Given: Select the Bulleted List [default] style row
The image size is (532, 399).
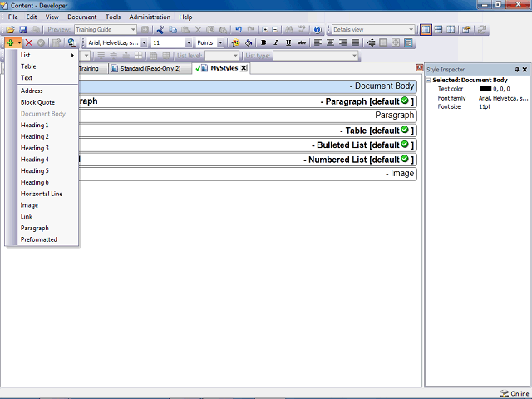Looking at the screenshot, I should (x=248, y=145).
